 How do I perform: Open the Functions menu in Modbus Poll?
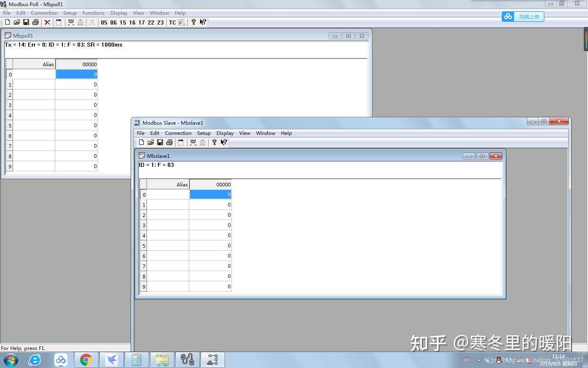point(93,13)
